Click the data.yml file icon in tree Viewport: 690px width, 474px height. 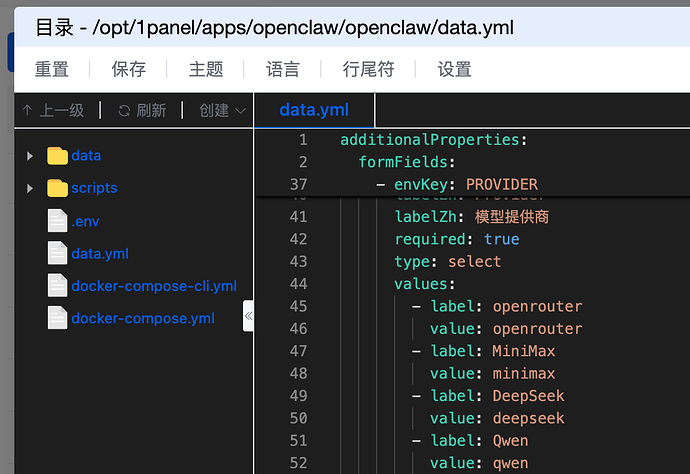[57, 253]
